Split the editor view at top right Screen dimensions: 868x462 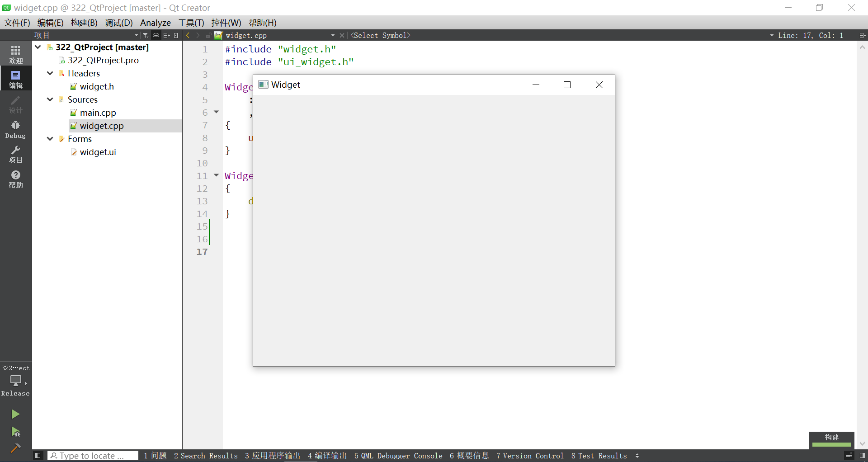(862, 35)
